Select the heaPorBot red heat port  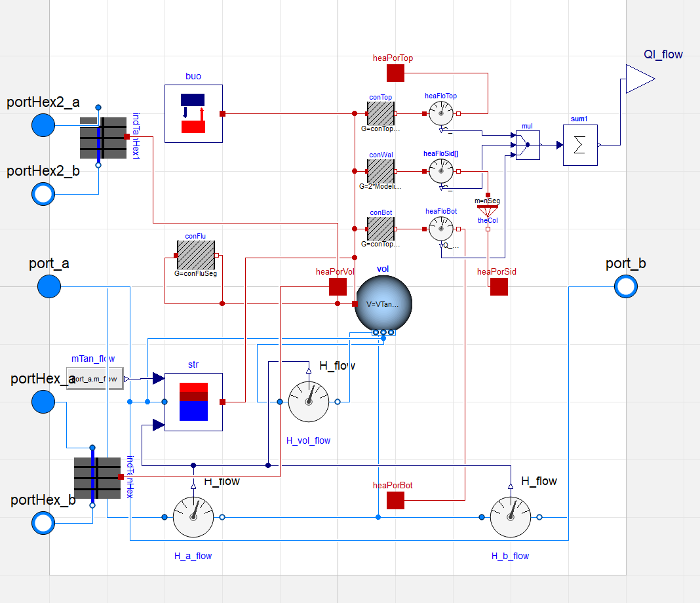coord(395,500)
